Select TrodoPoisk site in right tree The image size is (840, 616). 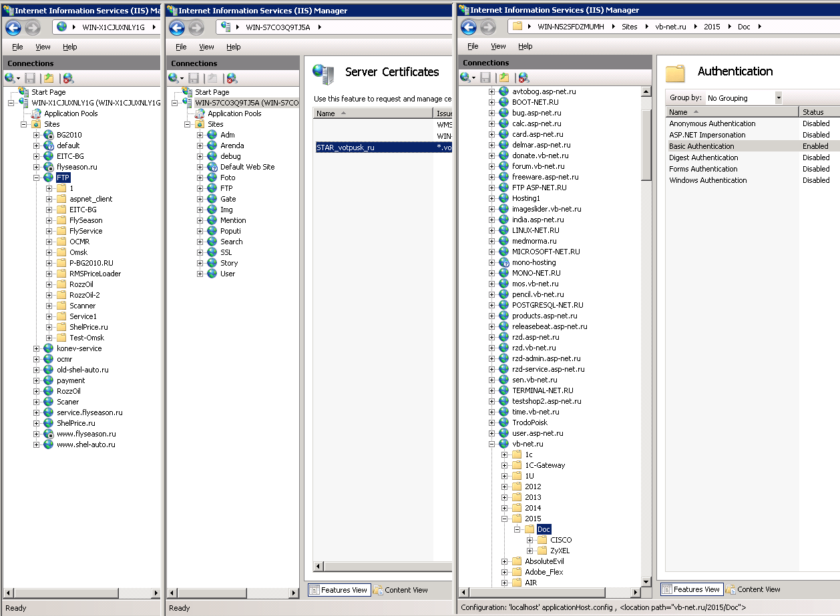(530, 422)
